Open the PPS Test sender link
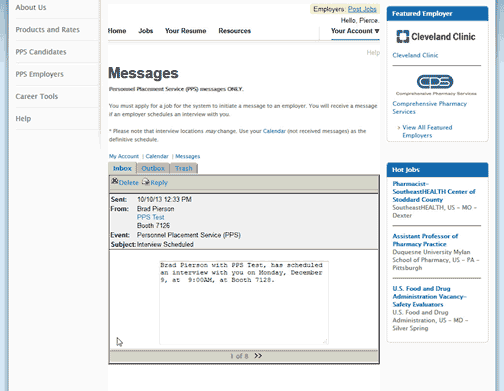The height and width of the screenshot is (391, 504). (151, 217)
